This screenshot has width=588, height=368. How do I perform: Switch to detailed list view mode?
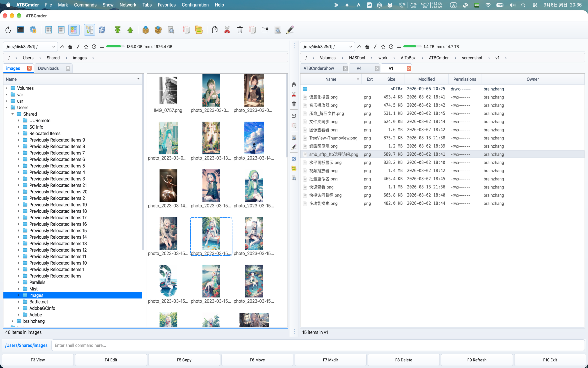click(x=61, y=30)
